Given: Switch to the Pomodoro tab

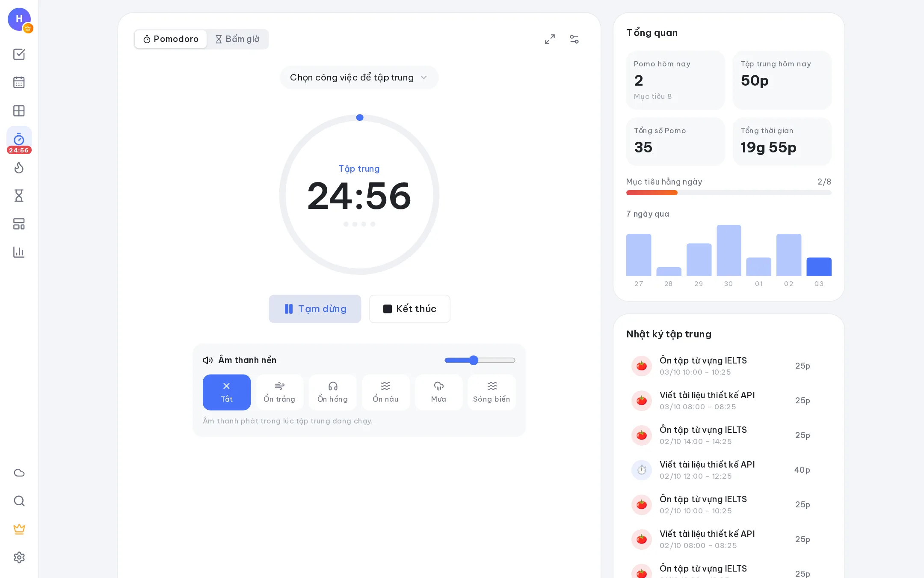Looking at the screenshot, I should (171, 39).
